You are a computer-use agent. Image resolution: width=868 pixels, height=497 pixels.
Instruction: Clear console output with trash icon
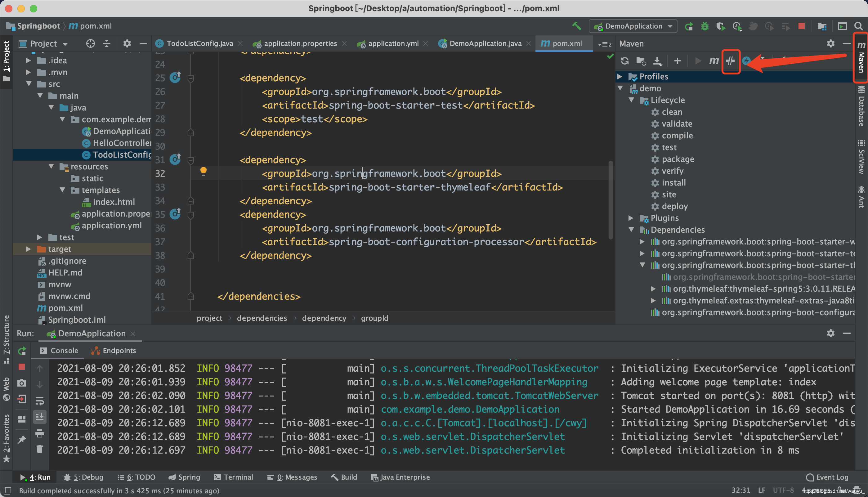(x=40, y=449)
